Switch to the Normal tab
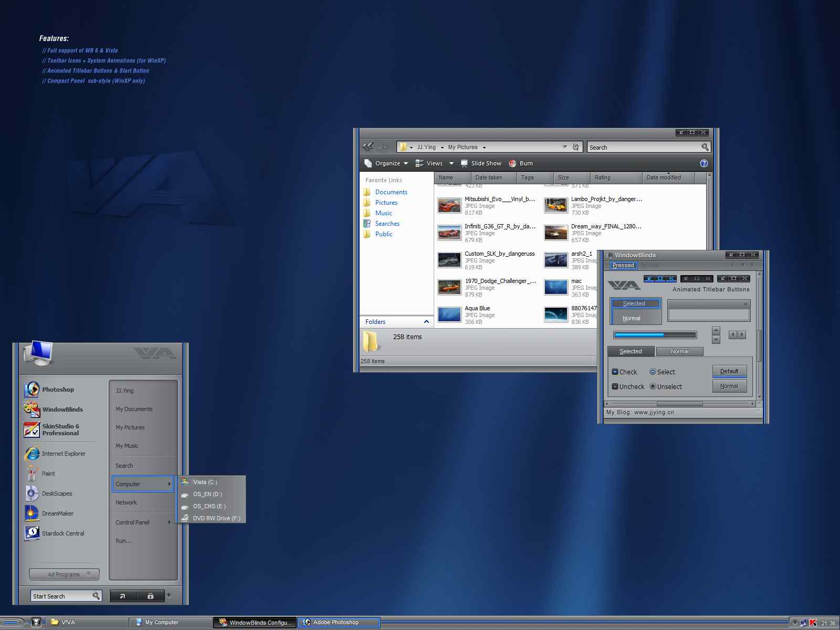The width and height of the screenshot is (840, 630). tap(679, 352)
